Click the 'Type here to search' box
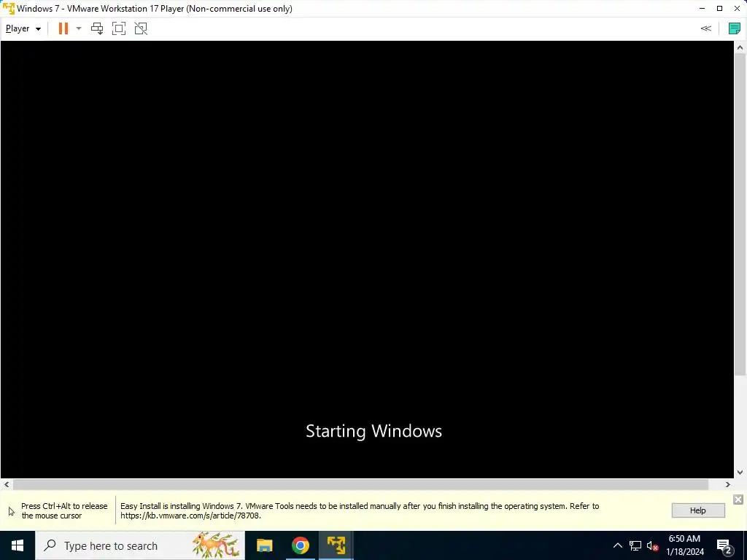Screen dimensions: 747x560 (139, 545)
